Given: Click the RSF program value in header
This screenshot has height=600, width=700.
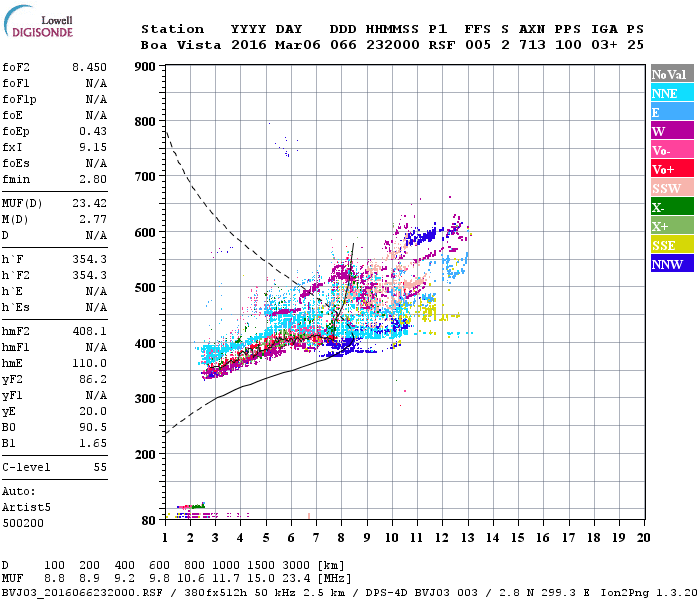Looking at the screenshot, I should click(x=442, y=45).
